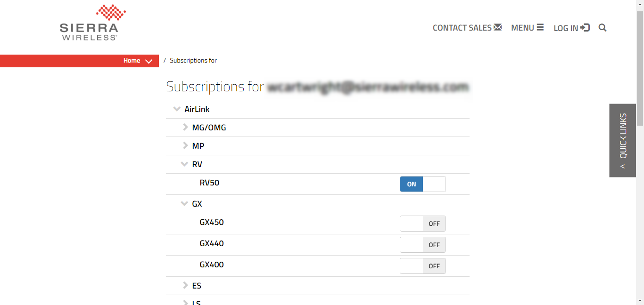Enable the GX450 subscription toggle

(x=422, y=224)
